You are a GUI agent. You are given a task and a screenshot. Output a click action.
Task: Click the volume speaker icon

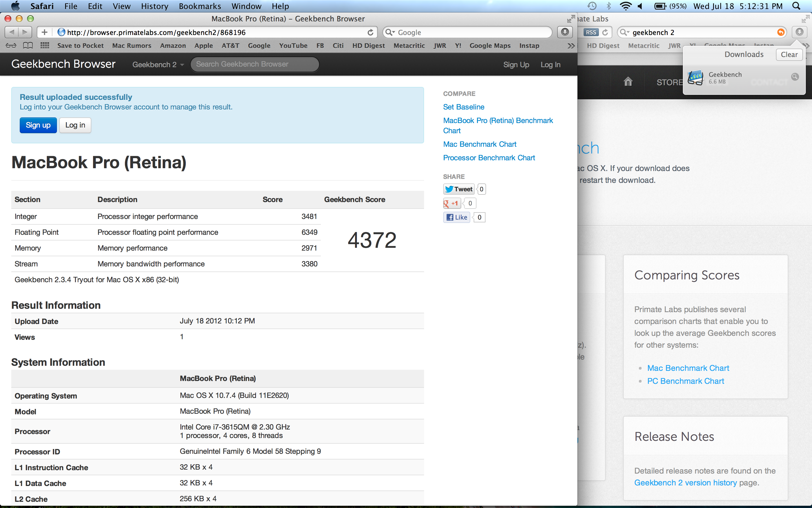tap(640, 6)
